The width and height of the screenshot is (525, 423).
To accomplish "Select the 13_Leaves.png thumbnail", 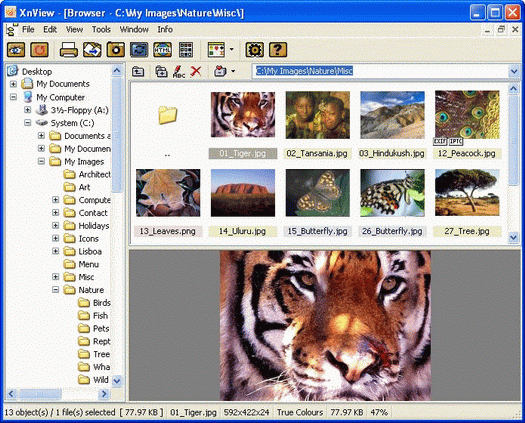I will pyautogui.click(x=168, y=193).
